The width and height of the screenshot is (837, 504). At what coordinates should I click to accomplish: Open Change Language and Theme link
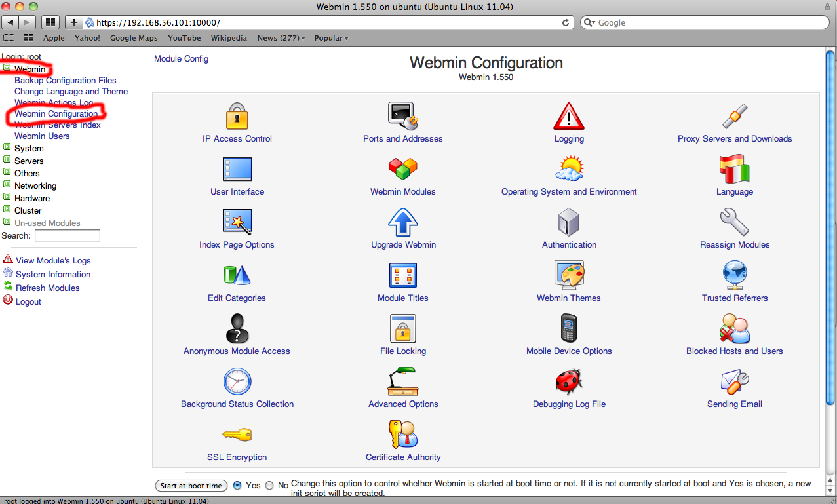coord(71,91)
